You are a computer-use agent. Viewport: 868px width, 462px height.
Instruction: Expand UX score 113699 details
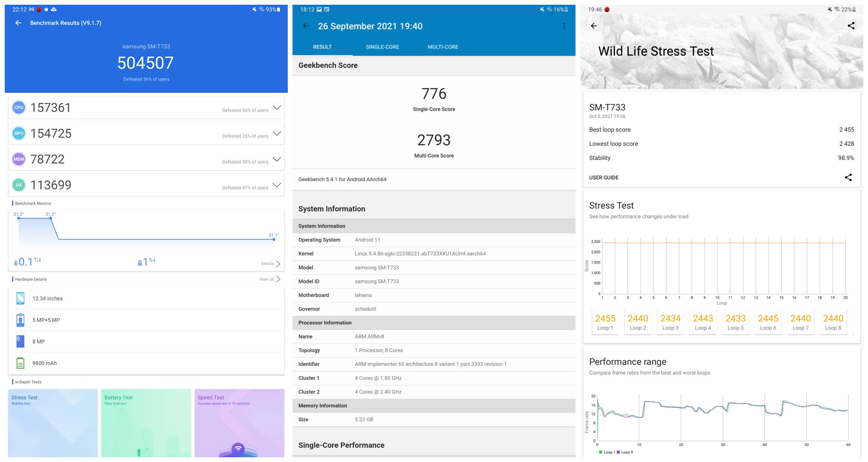(x=277, y=185)
